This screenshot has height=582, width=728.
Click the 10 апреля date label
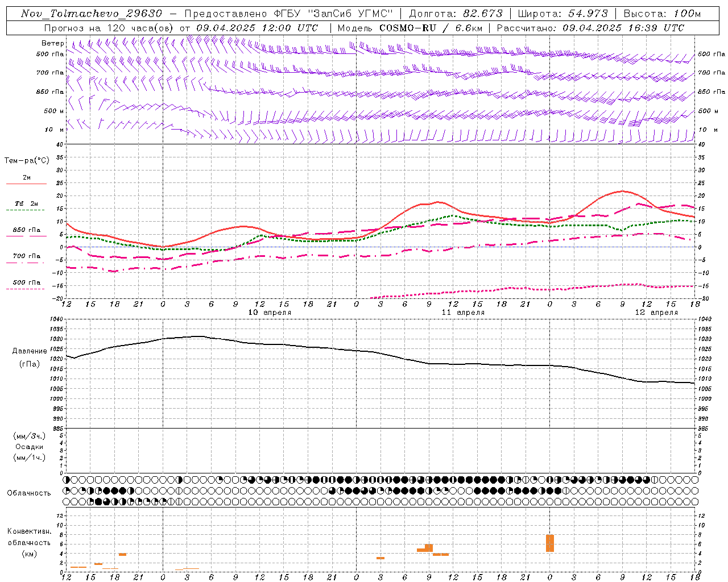click(x=270, y=313)
